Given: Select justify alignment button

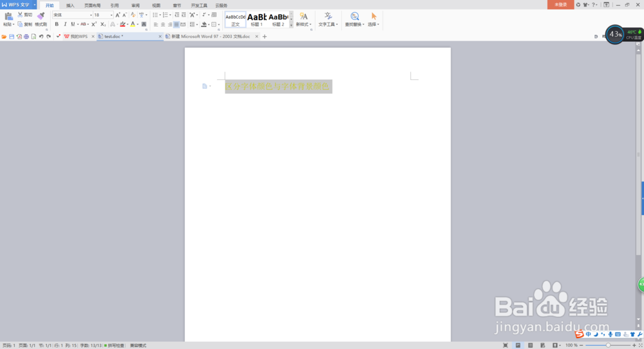Looking at the screenshot, I should coord(176,24).
